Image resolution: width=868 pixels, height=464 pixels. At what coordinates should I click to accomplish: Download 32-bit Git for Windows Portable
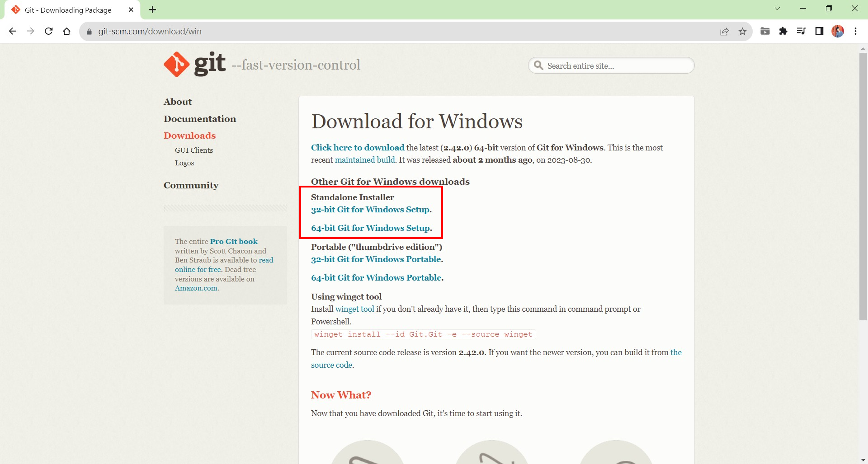(x=376, y=259)
